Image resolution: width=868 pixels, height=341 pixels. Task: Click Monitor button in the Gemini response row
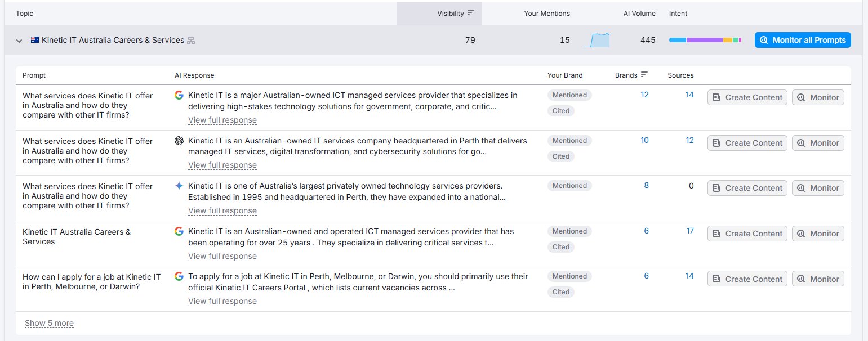click(x=818, y=188)
